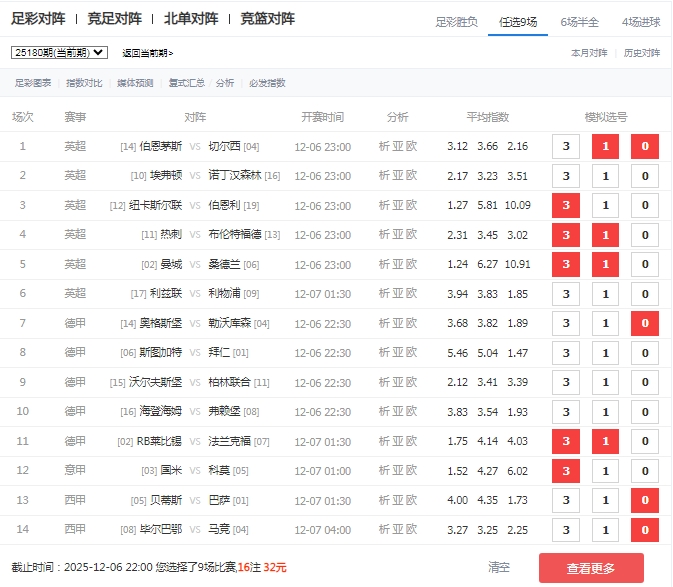
Task: Open the 25180期 period dropdown
Action: [x=59, y=53]
